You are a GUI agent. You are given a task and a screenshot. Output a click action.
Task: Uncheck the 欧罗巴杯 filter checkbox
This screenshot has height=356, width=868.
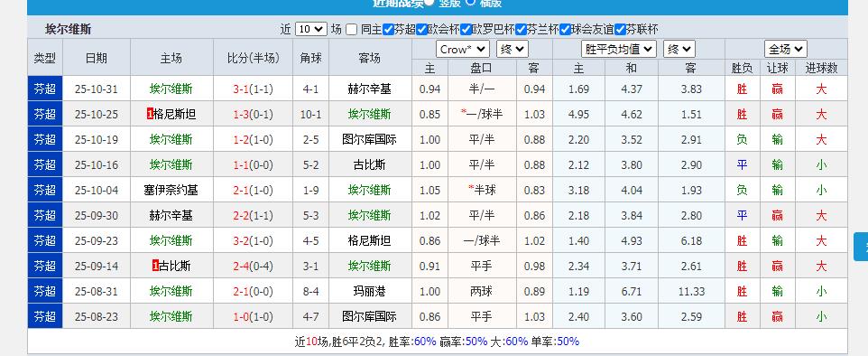tap(466, 30)
